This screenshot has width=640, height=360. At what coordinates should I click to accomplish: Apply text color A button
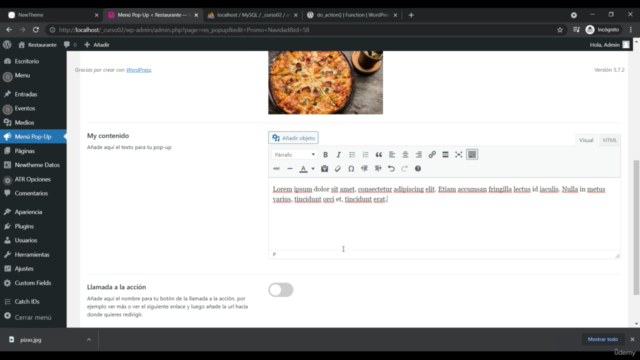303,169
